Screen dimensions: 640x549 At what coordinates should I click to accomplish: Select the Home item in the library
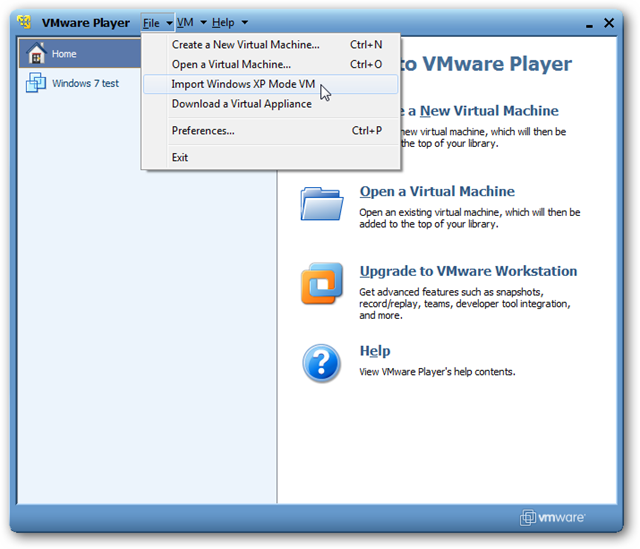point(80,53)
